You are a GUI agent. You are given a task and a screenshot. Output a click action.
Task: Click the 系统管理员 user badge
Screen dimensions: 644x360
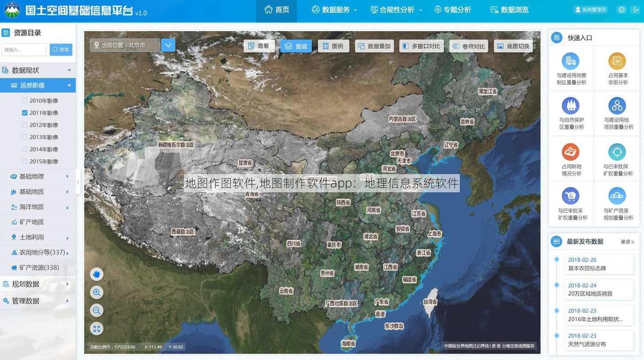click(591, 10)
